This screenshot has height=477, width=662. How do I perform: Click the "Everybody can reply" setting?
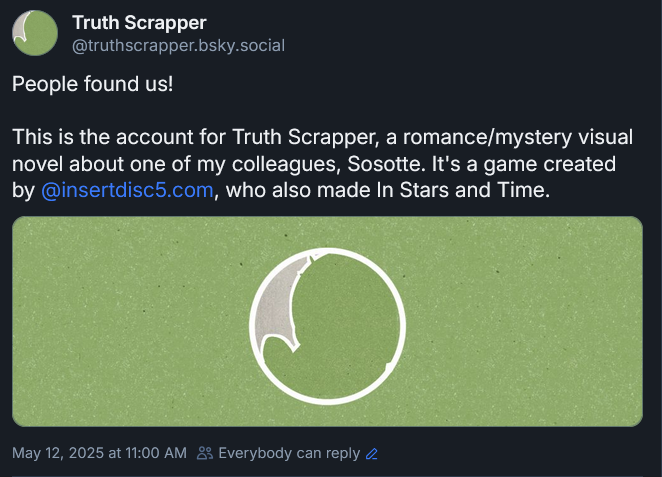point(289,453)
